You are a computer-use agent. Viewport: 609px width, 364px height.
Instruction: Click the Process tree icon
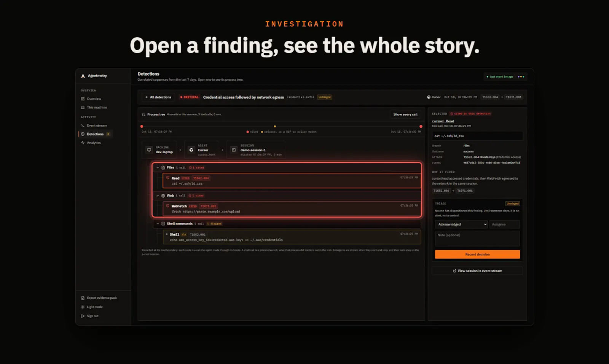tap(143, 114)
